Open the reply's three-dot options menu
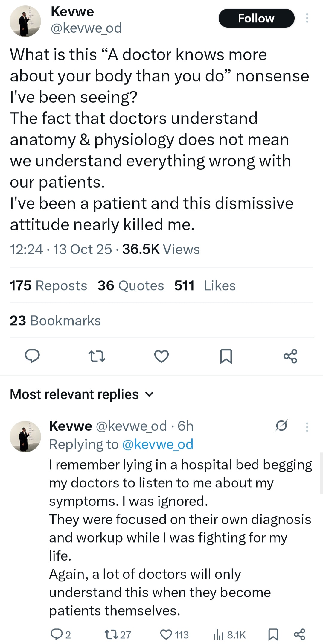323x644 pixels. pyautogui.click(x=307, y=427)
